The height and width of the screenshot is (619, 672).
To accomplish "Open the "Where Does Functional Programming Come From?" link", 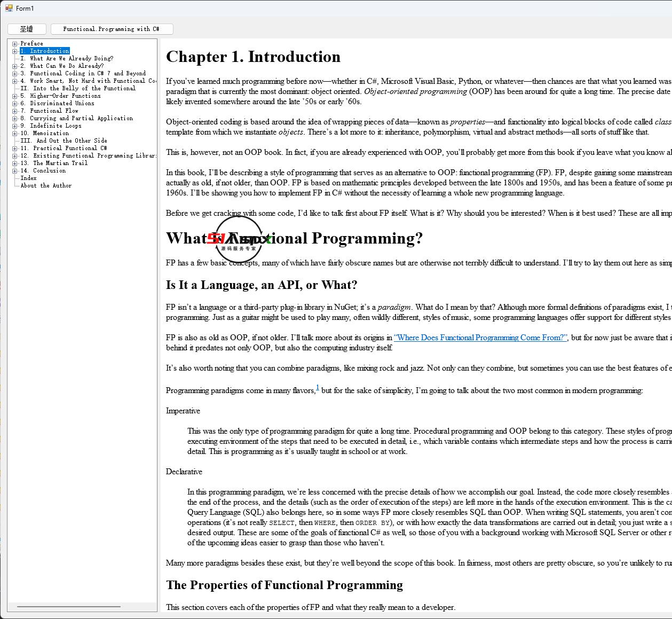I will 480,338.
